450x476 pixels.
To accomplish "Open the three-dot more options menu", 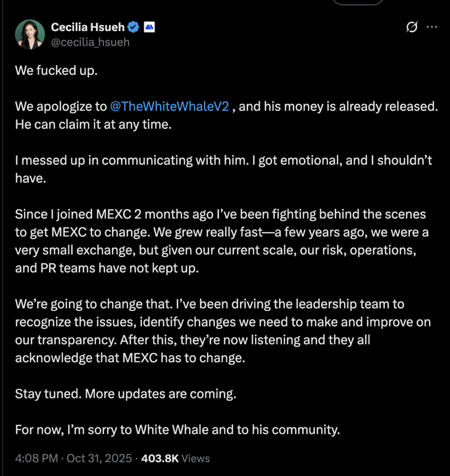I will click(432, 27).
